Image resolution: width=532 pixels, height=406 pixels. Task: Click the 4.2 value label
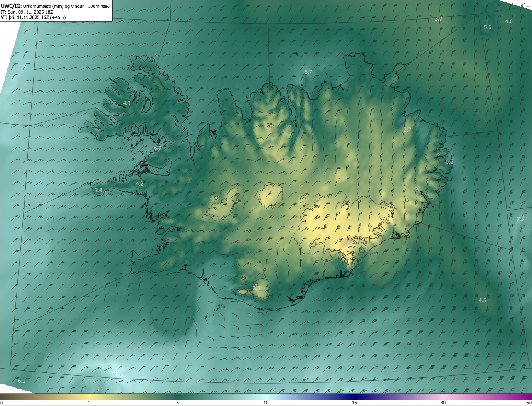140,183
